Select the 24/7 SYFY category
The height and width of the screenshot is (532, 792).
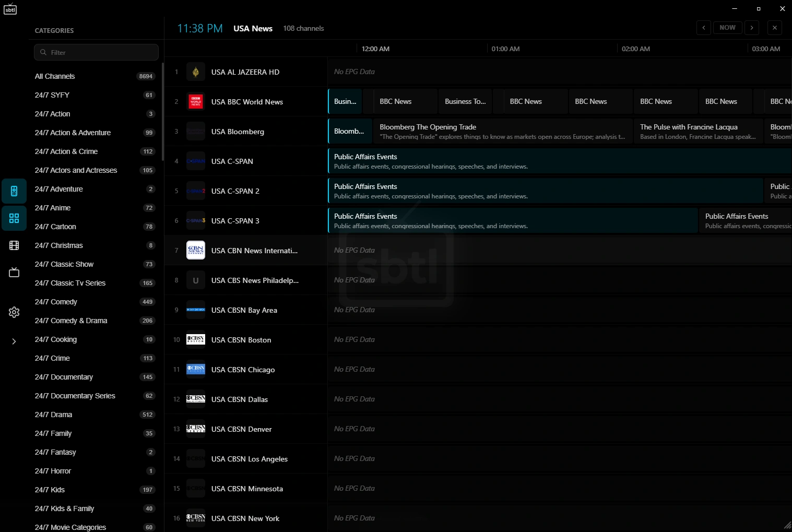point(95,95)
